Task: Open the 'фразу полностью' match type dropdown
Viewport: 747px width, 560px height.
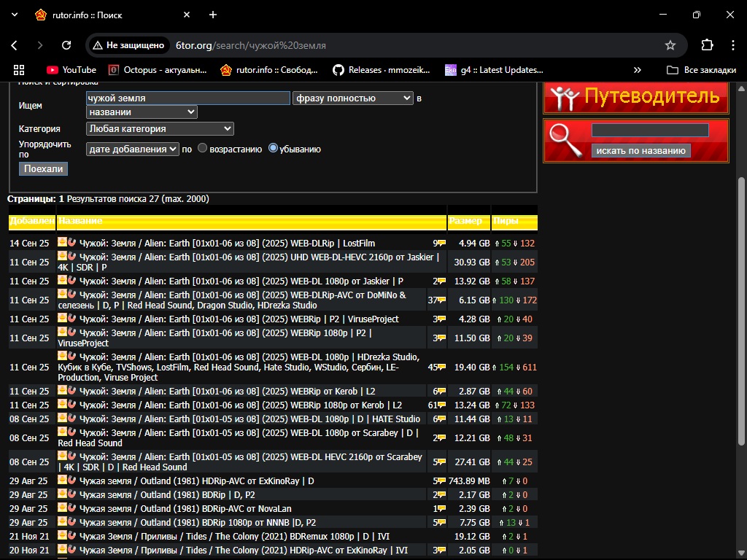Action: coord(353,98)
